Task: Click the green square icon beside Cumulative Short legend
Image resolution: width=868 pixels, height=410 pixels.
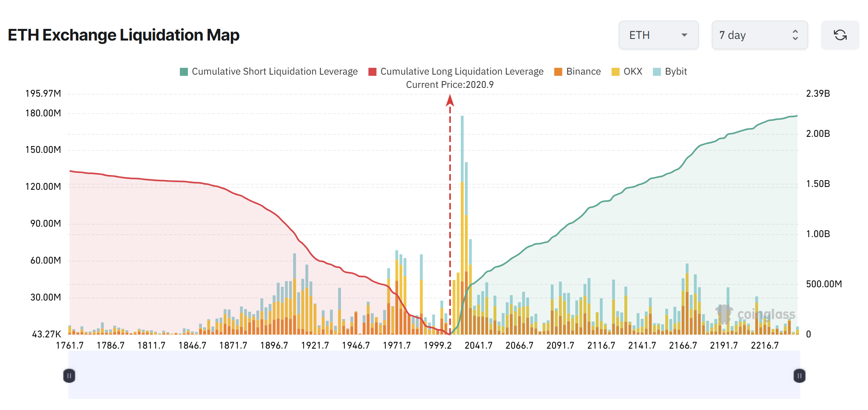Action: pyautogui.click(x=183, y=71)
